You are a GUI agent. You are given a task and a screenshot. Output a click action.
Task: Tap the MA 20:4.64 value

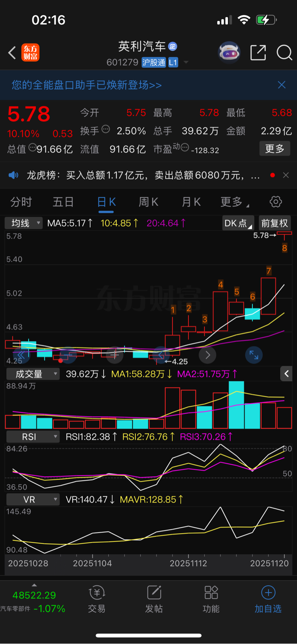(x=166, y=223)
